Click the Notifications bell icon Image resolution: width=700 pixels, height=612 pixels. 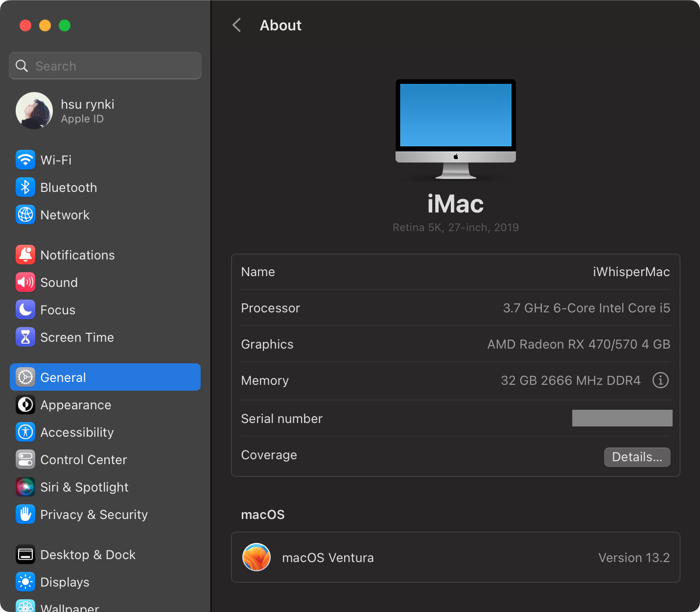point(25,255)
